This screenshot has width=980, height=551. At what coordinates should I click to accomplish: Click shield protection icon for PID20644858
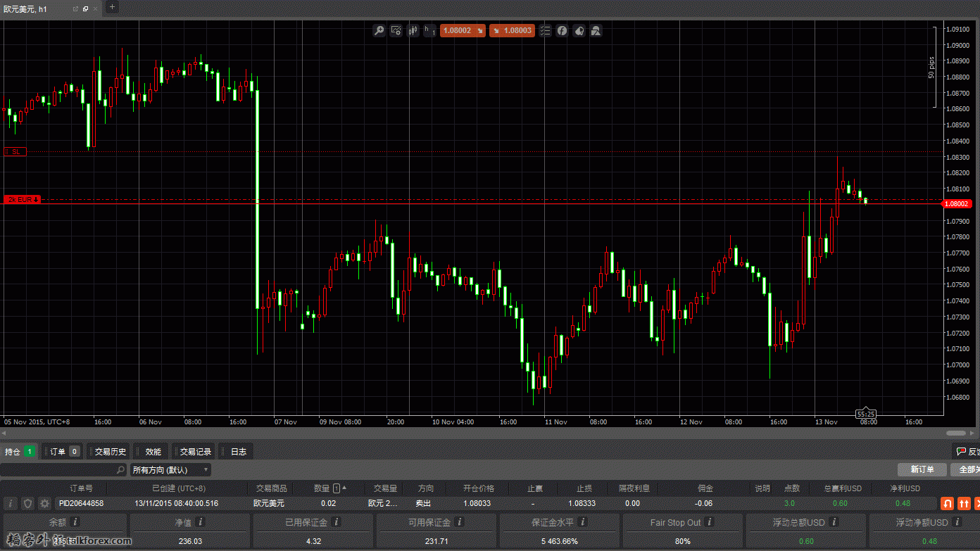coord(27,503)
